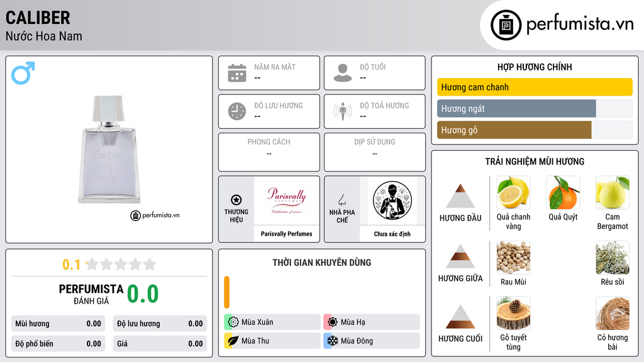Select the Rau Mùi note image
This screenshot has width=644, height=362.
tap(513, 258)
